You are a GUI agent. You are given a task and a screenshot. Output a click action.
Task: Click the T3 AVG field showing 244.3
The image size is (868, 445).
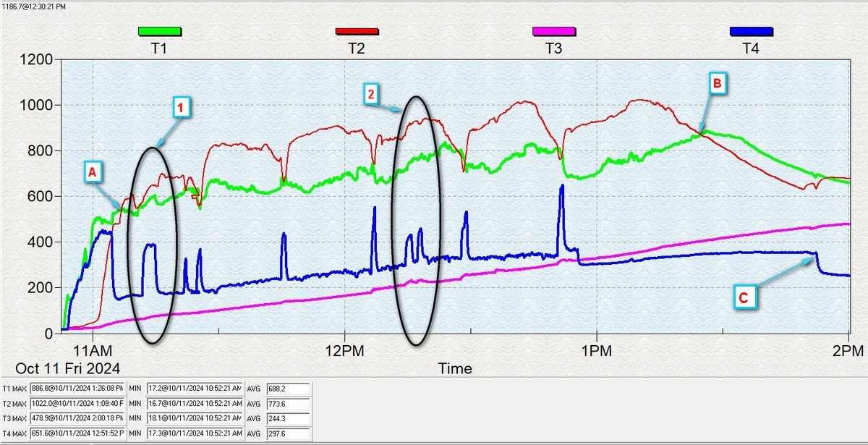[x=288, y=419]
